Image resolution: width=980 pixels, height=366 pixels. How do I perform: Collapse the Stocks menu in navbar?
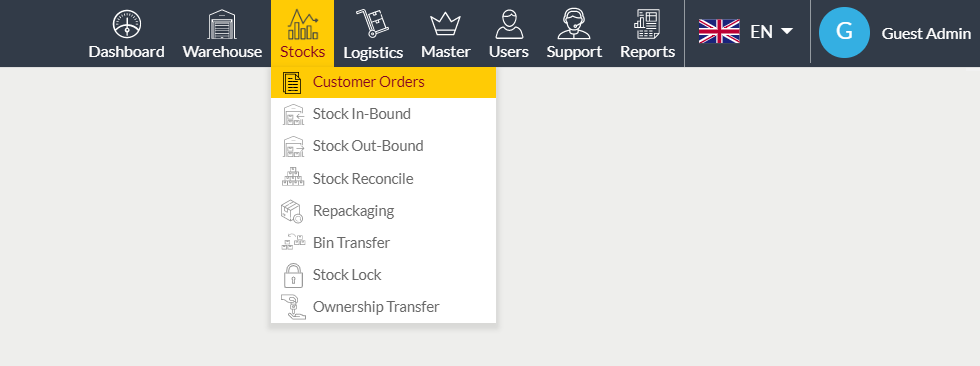click(302, 34)
